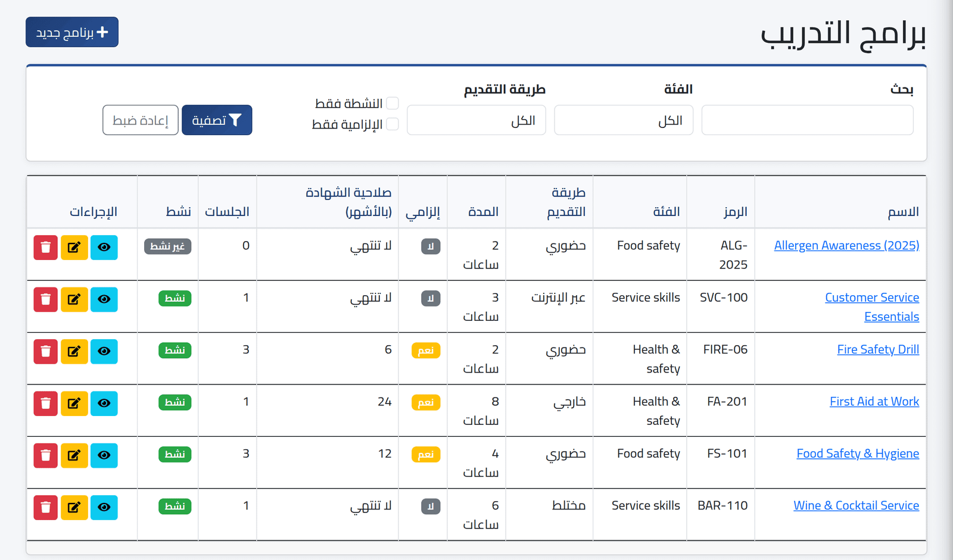Edit the Food Safety & Hygiene row
This screenshot has height=560, width=953.
click(74, 455)
